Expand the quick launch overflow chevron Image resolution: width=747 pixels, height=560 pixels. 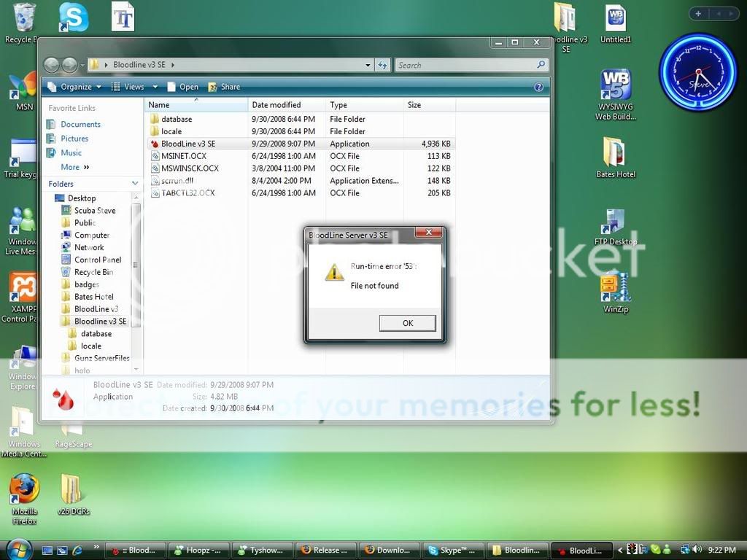(96, 546)
